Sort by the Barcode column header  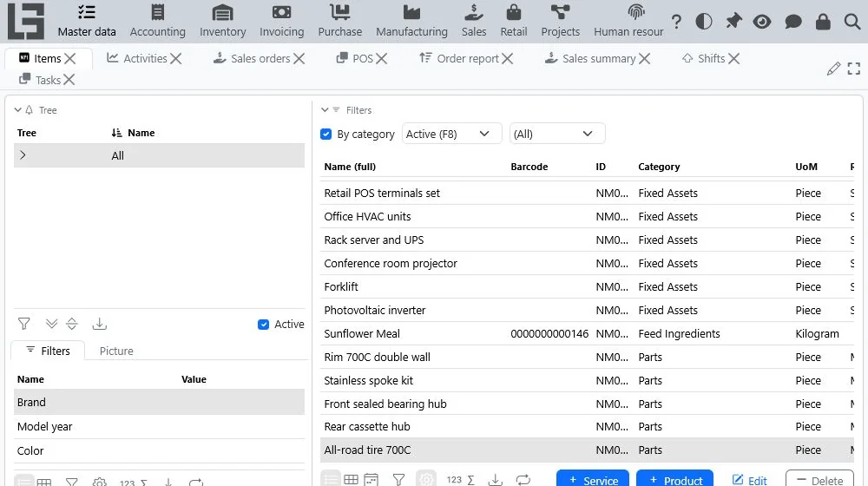[529, 167]
